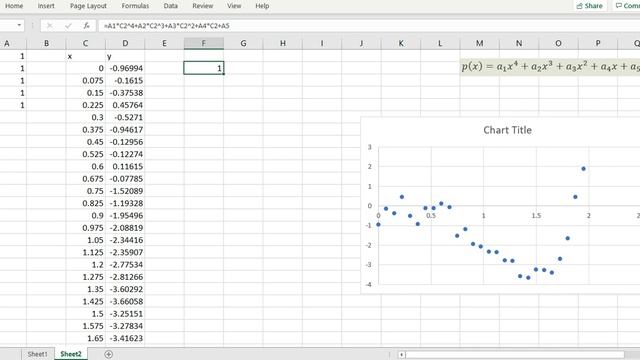Viewport: 640px width, 360px height.
Task: Click the topmost data point near y=2
Action: (584, 169)
